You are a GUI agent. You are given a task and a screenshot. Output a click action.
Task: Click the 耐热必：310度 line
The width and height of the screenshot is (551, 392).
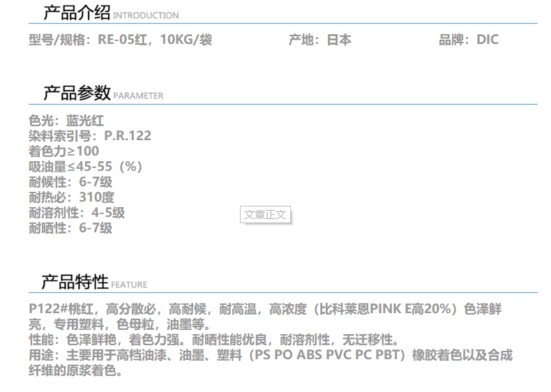(x=71, y=197)
